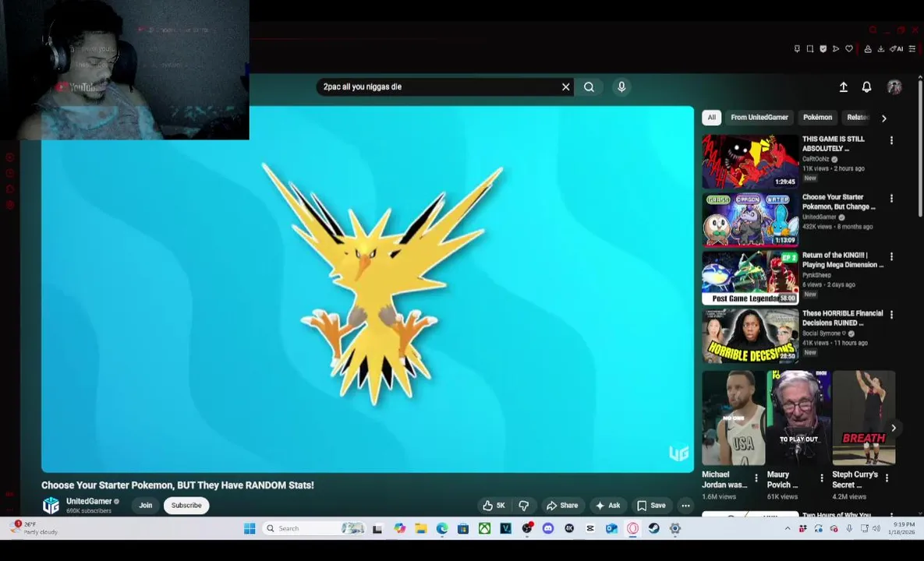This screenshot has height=561, width=924.
Task: Dislike the video with thumbs down
Action: tap(524, 506)
